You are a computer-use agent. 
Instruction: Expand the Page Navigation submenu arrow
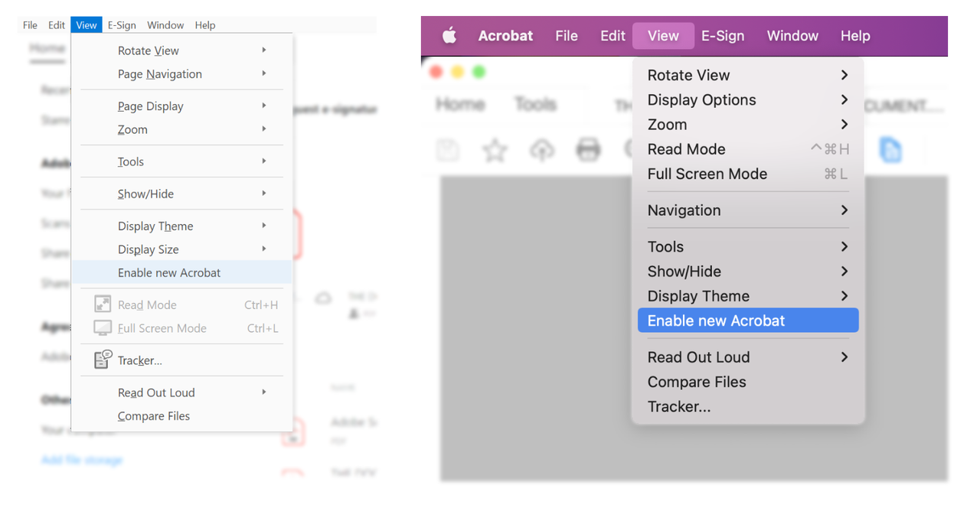coord(264,73)
